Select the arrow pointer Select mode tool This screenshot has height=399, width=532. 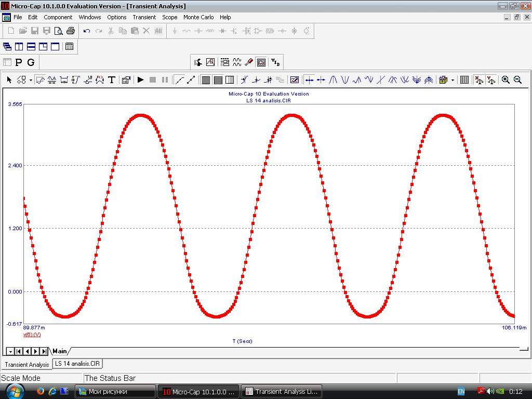9,79
